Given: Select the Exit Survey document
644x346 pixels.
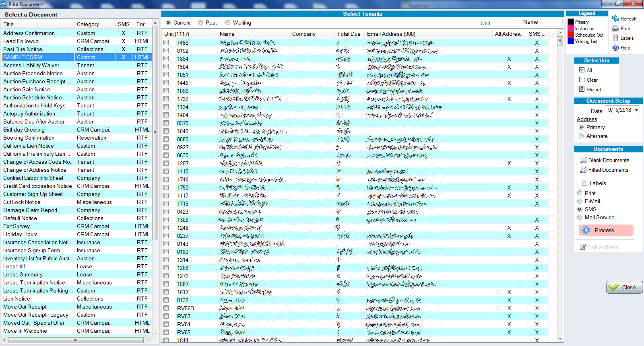Looking at the screenshot, I should [x=76, y=226].
